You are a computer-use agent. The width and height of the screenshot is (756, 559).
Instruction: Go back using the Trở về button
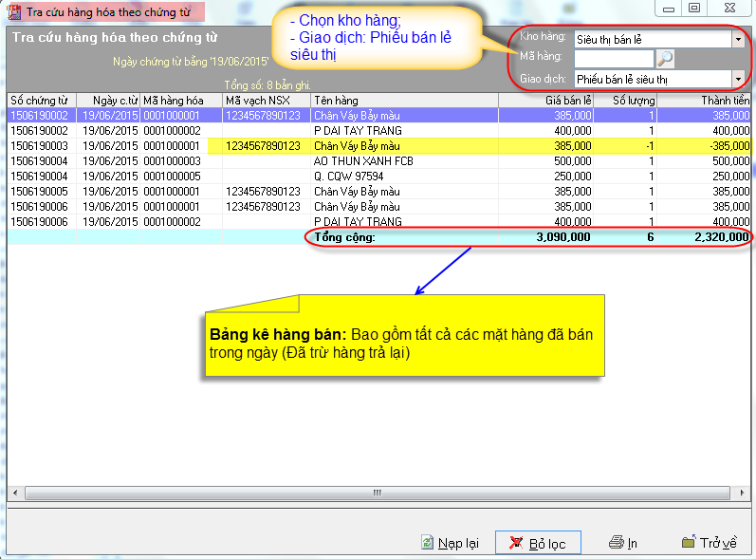click(709, 543)
